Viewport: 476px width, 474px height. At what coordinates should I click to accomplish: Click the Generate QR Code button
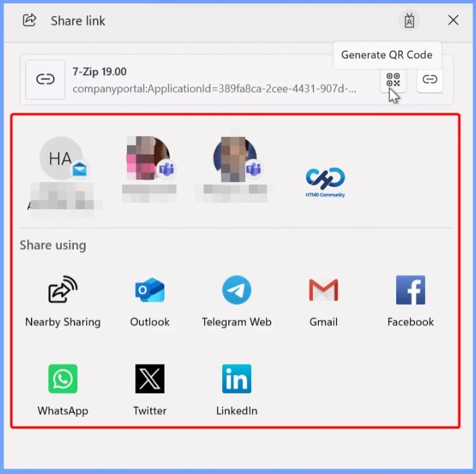point(393,79)
